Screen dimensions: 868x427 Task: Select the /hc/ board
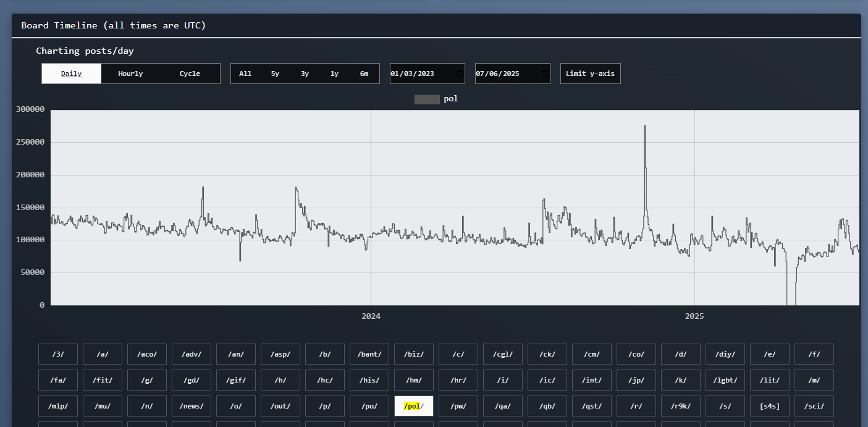tap(325, 380)
